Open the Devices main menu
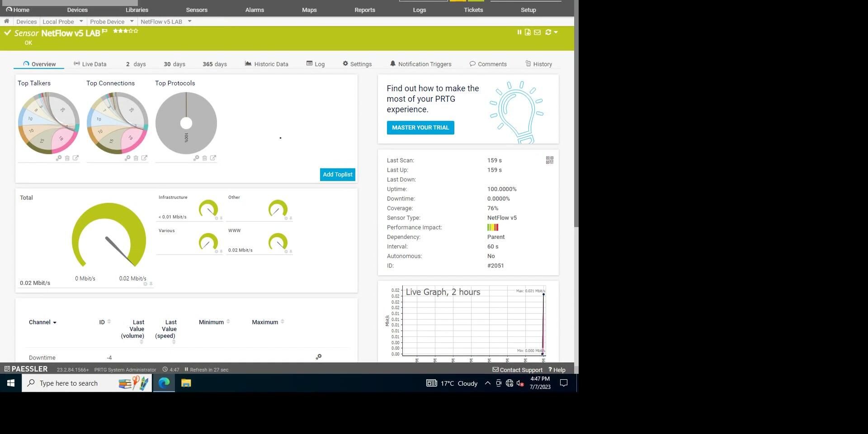Image resolution: width=868 pixels, height=434 pixels. coord(77,9)
